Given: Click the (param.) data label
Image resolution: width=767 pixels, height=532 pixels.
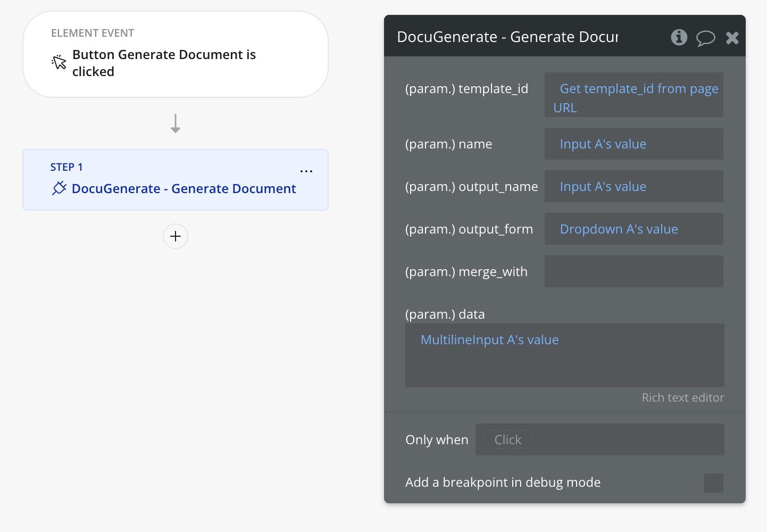Looking at the screenshot, I should tap(445, 314).
